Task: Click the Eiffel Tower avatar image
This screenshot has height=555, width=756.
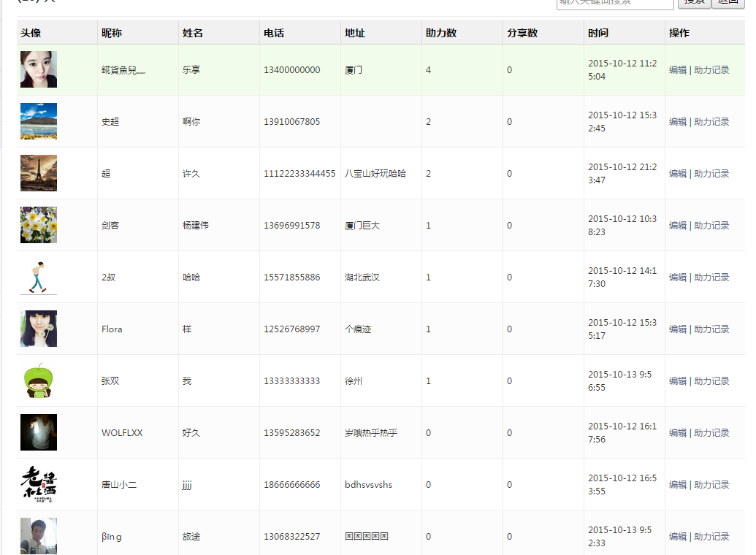Action: pyautogui.click(x=39, y=173)
